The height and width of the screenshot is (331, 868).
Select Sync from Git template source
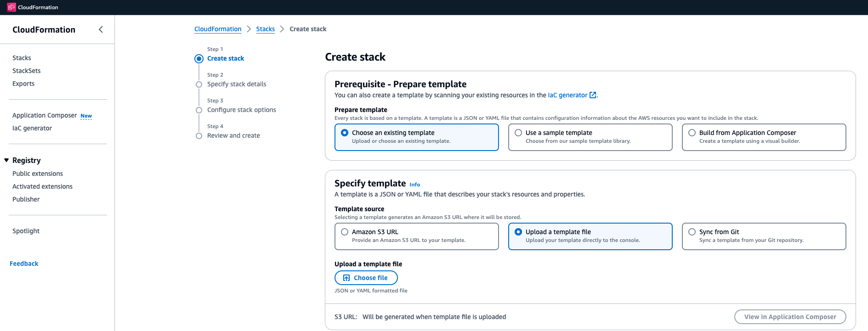click(x=764, y=236)
